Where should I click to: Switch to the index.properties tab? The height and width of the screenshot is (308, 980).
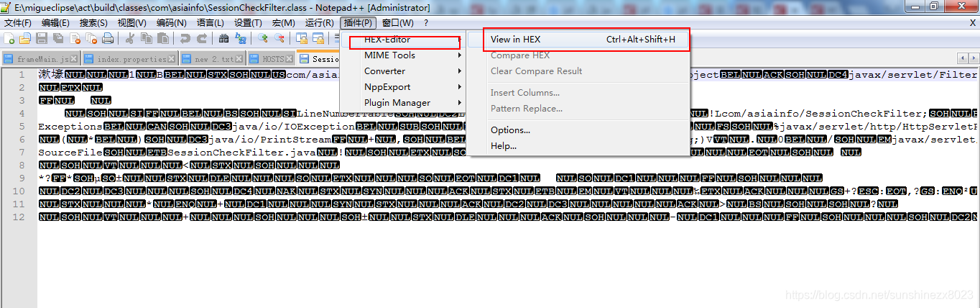(129, 59)
